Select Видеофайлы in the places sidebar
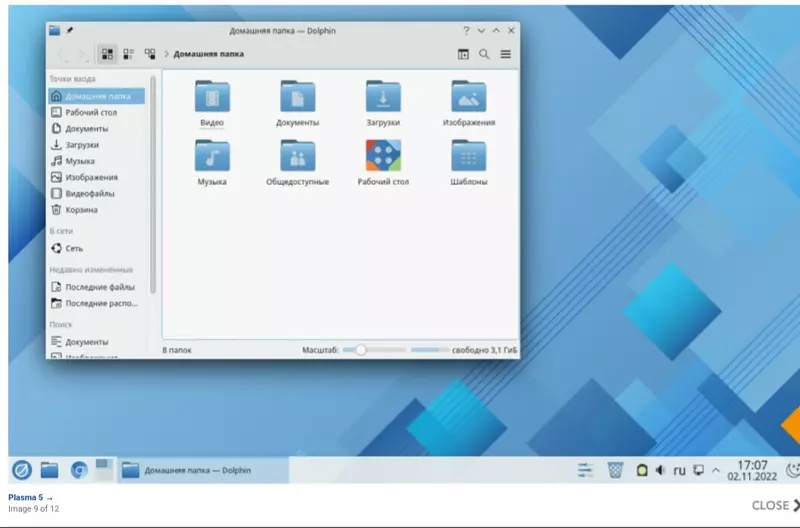Screen dimensions: 800x528 tap(89, 194)
